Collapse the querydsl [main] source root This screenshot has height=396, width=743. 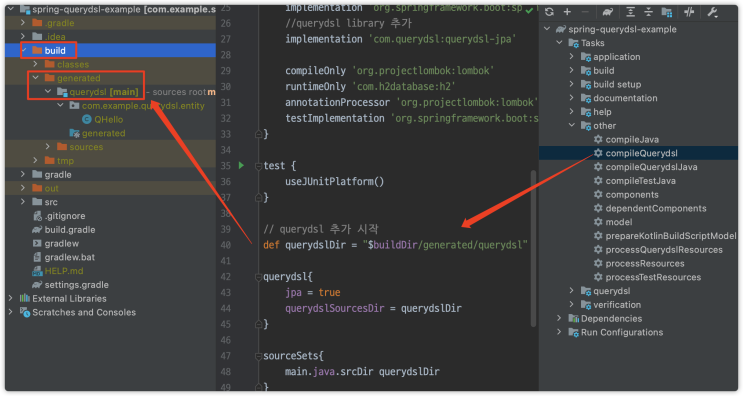(x=47, y=91)
